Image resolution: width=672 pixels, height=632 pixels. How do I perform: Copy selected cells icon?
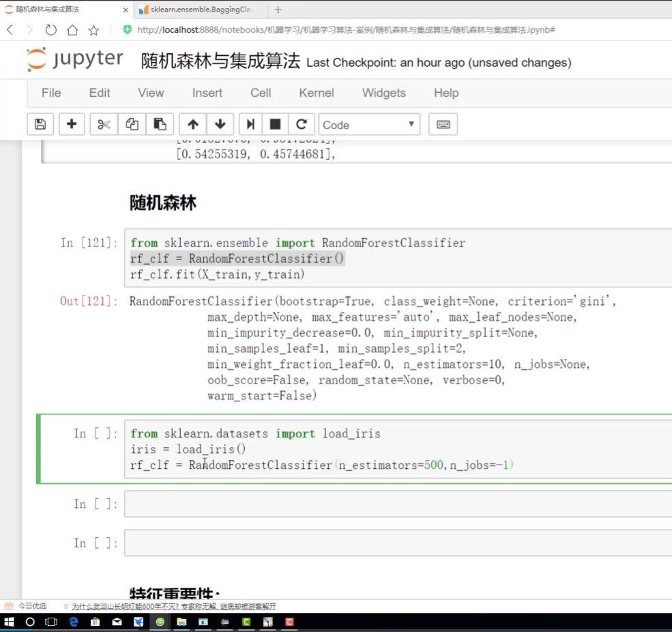pos(132,124)
